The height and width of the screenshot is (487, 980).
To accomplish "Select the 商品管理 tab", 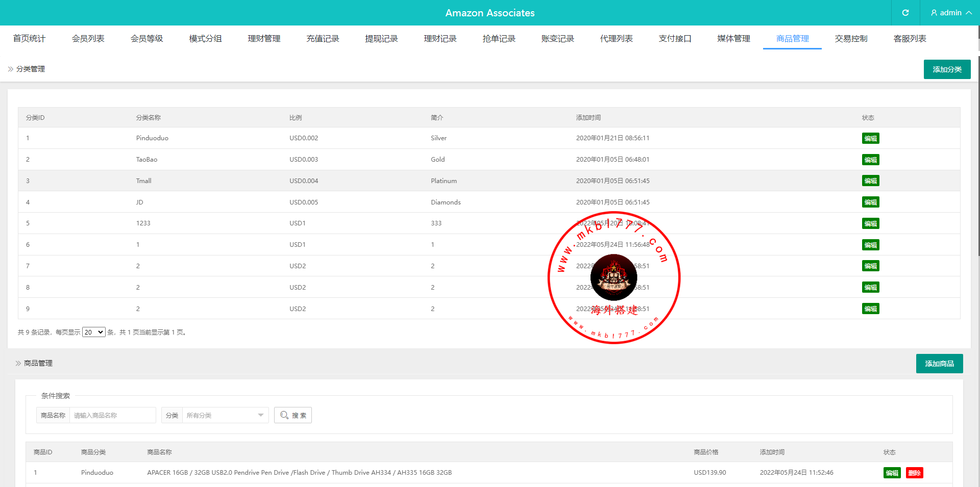I will [x=792, y=38].
